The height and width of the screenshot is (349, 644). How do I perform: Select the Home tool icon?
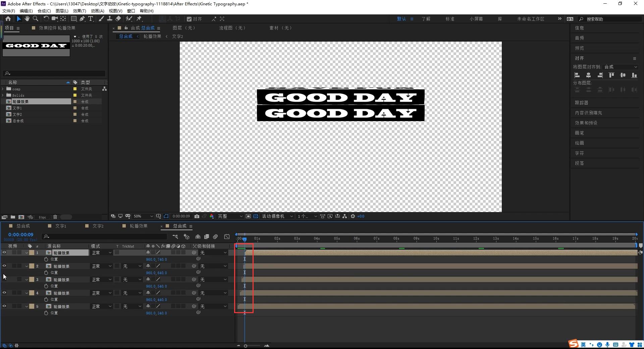[8, 19]
